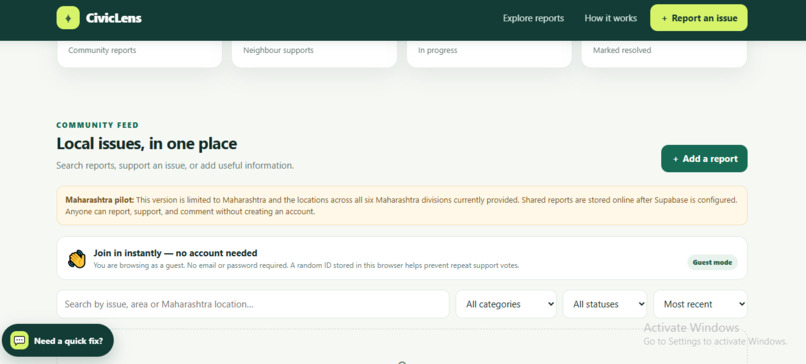
Task: Click the Local issues, in one place heading
Action: (146, 143)
